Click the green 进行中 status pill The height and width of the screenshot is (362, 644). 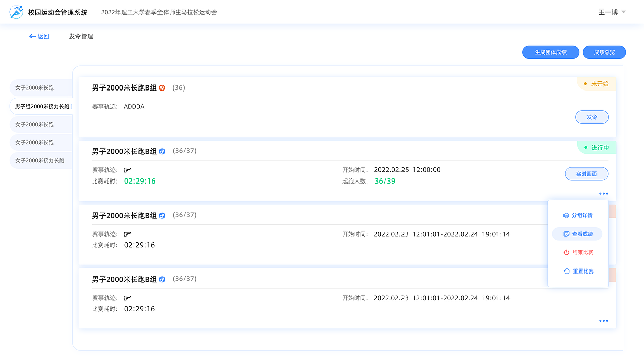click(597, 147)
